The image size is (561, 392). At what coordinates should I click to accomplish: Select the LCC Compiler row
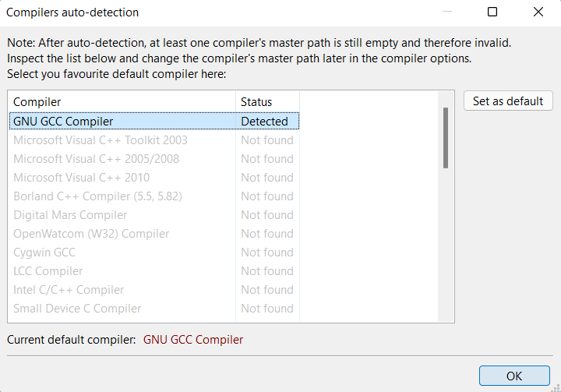pyautogui.click(x=48, y=271)
